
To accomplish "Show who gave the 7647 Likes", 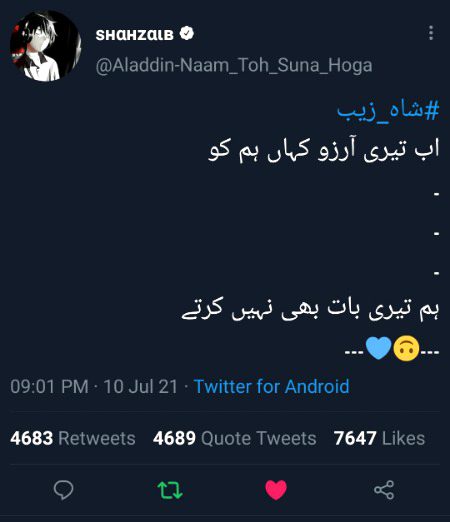I will pyautogui.click(x=379, y=438).
